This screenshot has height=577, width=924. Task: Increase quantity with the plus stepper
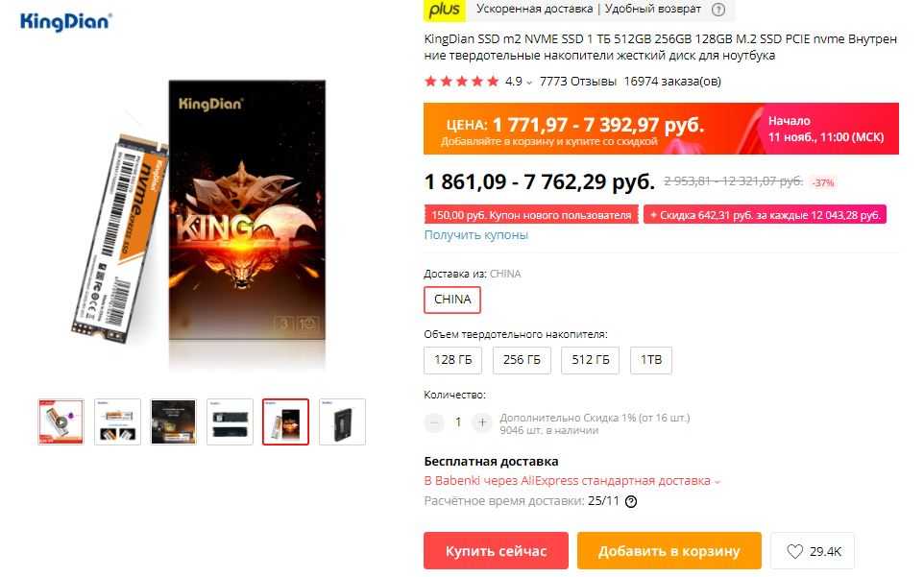tap(482, 422)
